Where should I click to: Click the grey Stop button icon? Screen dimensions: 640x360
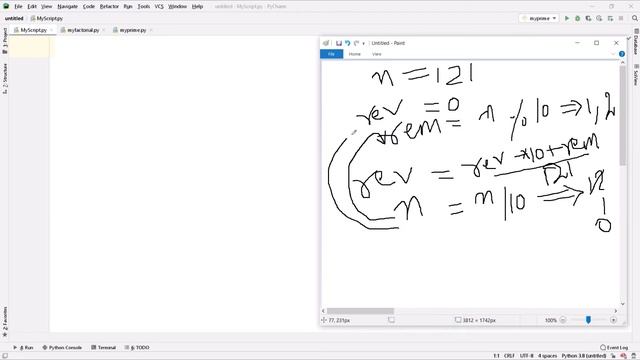pyautogui.click(x=621, y=18)
